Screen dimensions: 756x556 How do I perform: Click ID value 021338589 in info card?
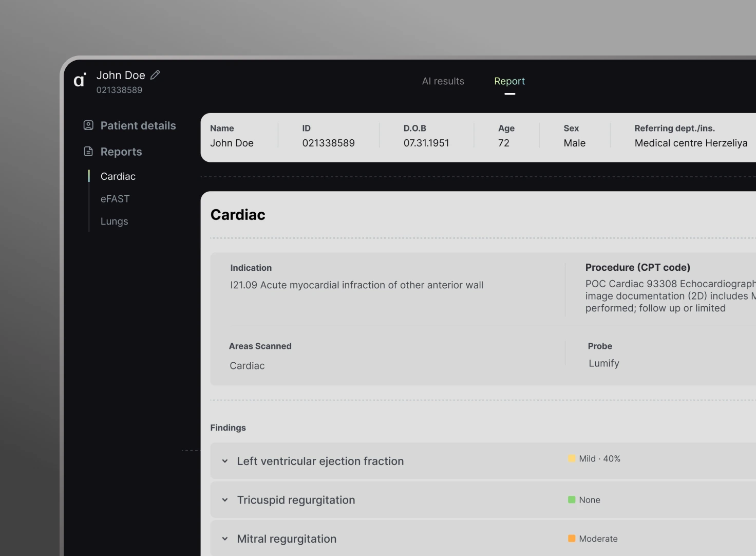[328, 143]
